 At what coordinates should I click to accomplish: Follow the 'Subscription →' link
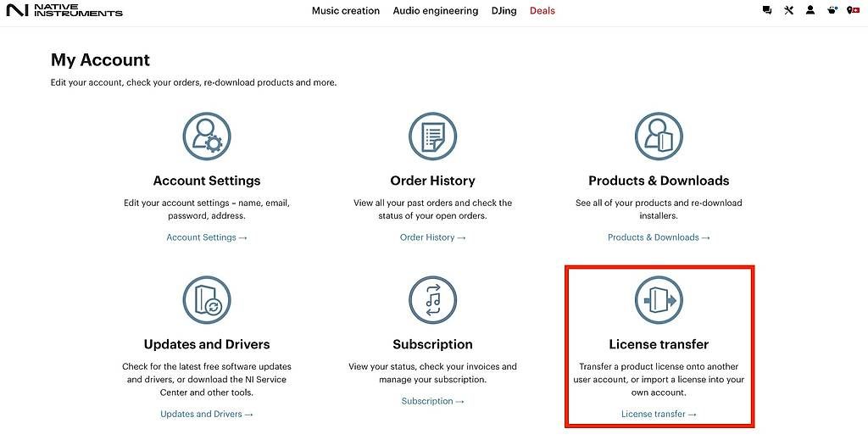(x=433, y=401)
